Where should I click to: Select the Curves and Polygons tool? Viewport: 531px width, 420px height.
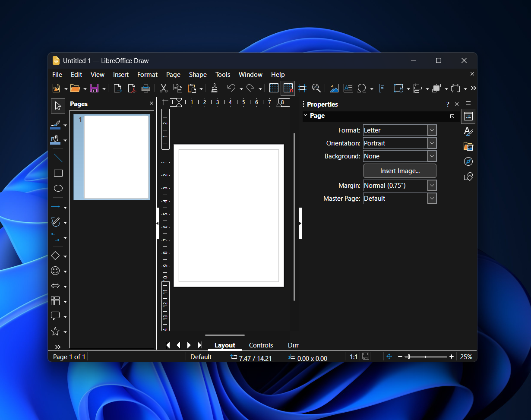tap(56, 222)
